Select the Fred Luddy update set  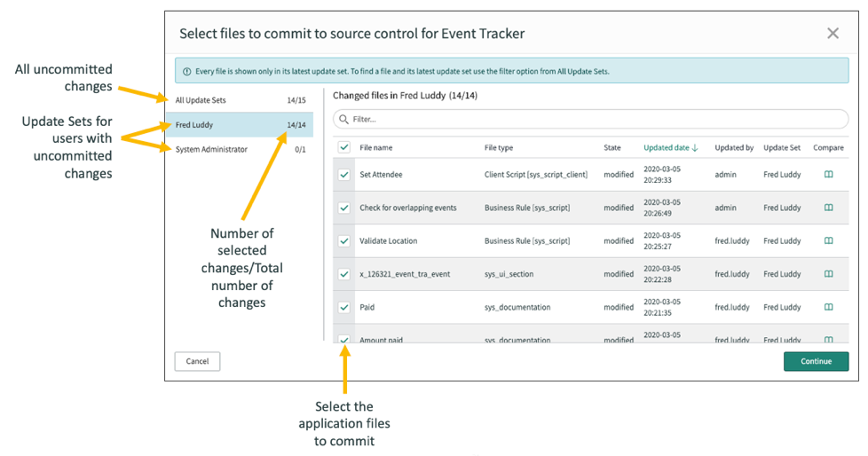click(x=240, y=124)
